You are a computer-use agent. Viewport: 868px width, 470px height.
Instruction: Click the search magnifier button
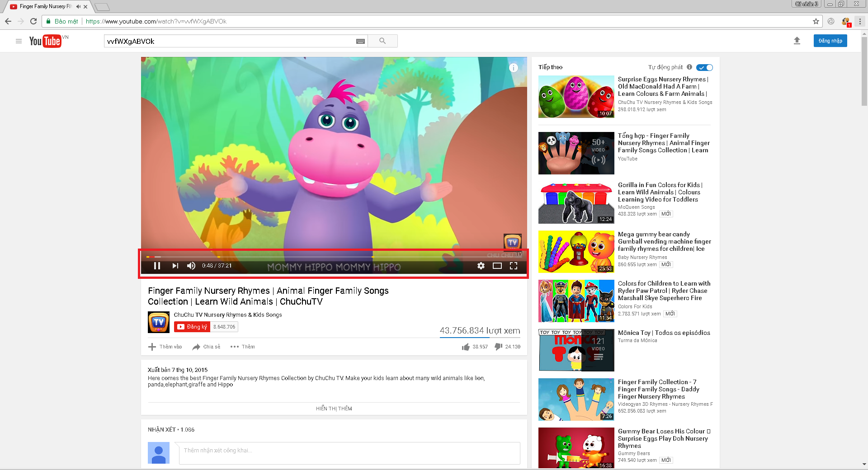click(382, 41)
